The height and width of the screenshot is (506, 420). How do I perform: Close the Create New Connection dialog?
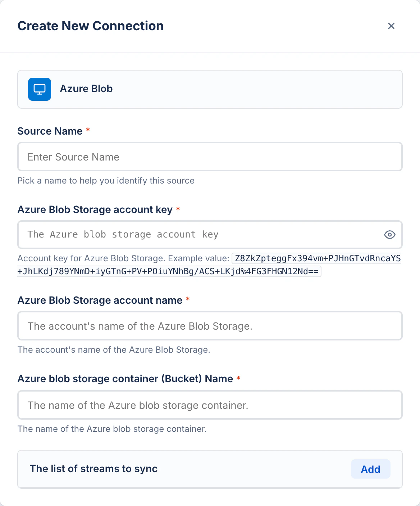tap(391, 26)
